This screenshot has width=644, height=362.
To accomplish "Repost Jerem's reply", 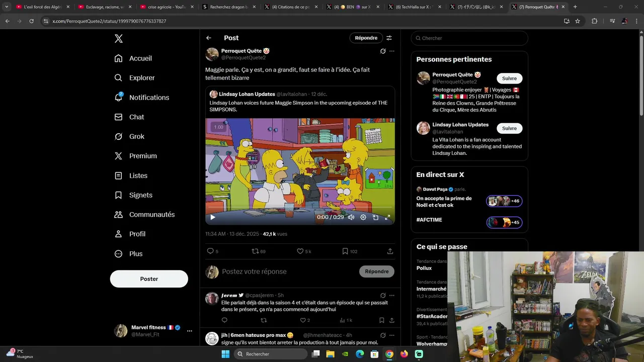I will pyautogui.click(x=264, y=320).
